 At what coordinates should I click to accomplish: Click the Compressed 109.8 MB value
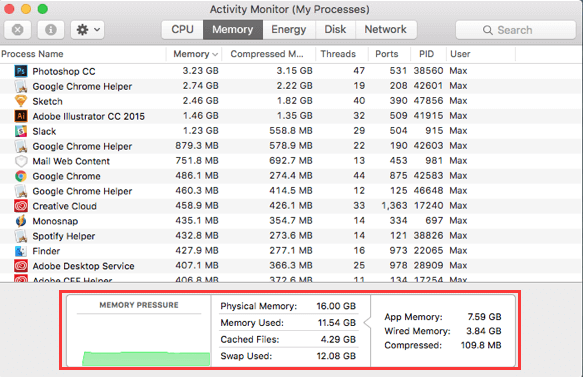(x=481, y=345)
